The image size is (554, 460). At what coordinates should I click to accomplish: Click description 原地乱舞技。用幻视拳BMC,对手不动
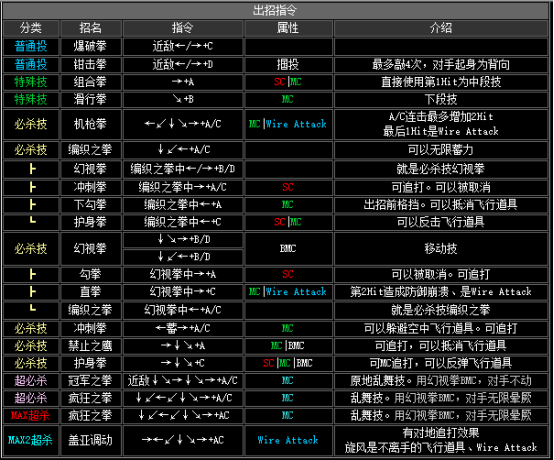pyautogui.click(x=441, y=381)
